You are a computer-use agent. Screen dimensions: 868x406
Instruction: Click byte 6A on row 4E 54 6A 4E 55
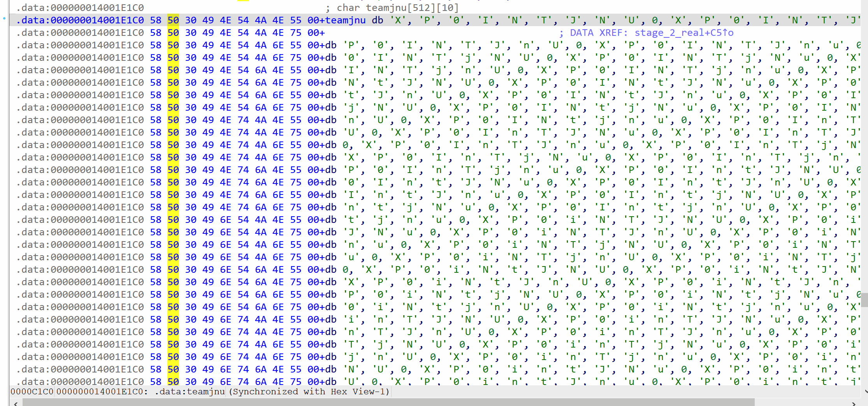(260, 70)
